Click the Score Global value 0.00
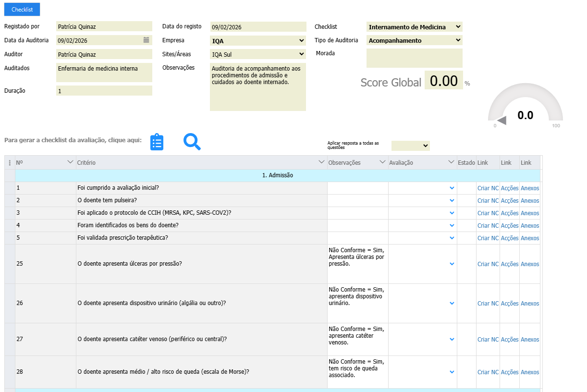The image size is (587, 392). coord(444,81)
